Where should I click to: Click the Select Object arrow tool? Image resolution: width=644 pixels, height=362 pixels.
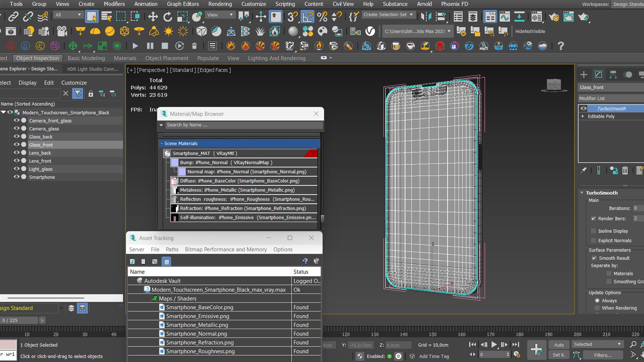92,16
